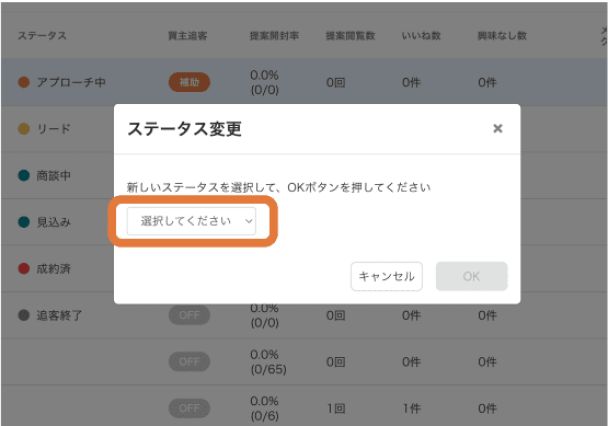
Task: Click the red dot beside 成約済
Action: pyautogui.click(x=24, y=269)
